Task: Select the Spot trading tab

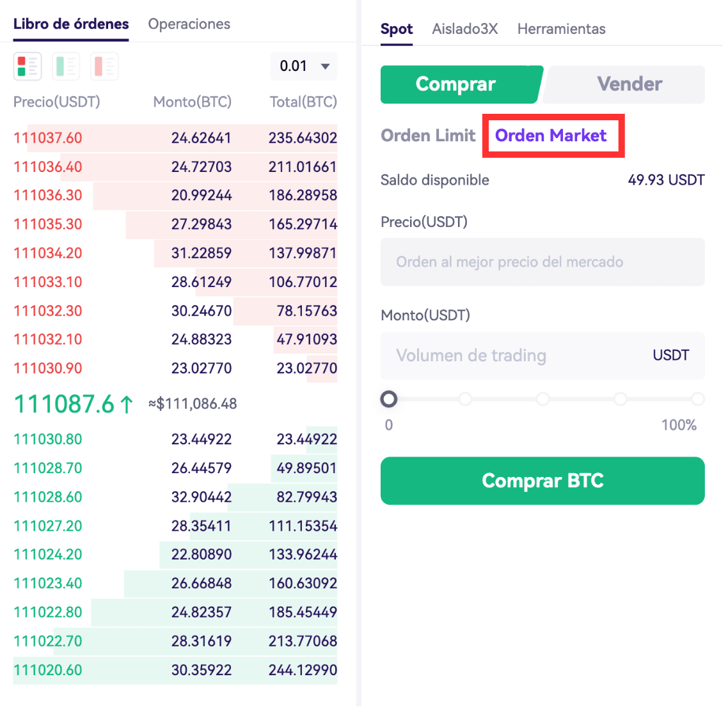Action: (x=396, y=29)
